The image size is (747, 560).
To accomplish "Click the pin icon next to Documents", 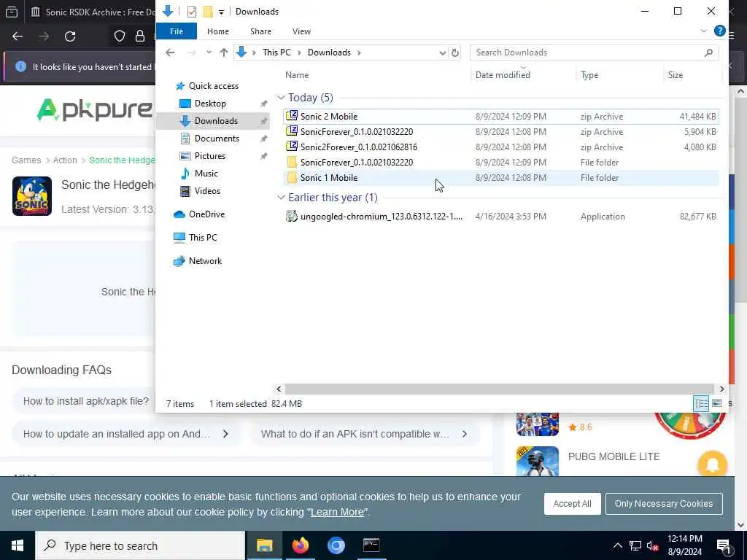I will tap(263, 139).
